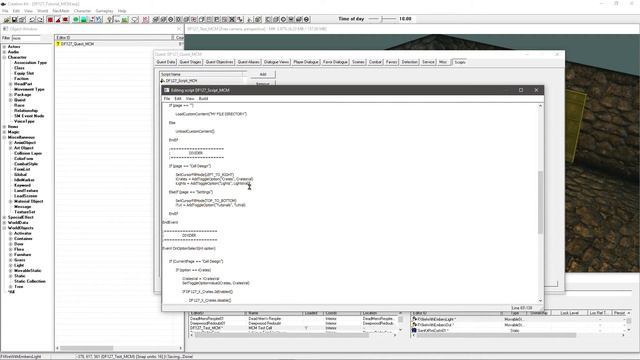The image size is (640, 360).
Task: Open the File menu in main window
Action: (5, 11)
